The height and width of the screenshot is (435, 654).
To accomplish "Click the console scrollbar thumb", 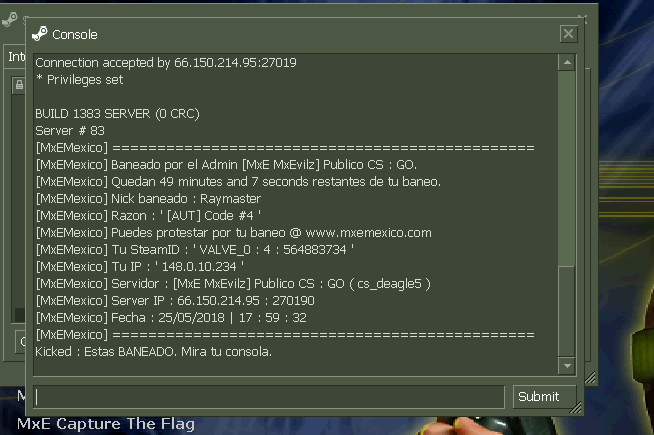I will point(567,312).
